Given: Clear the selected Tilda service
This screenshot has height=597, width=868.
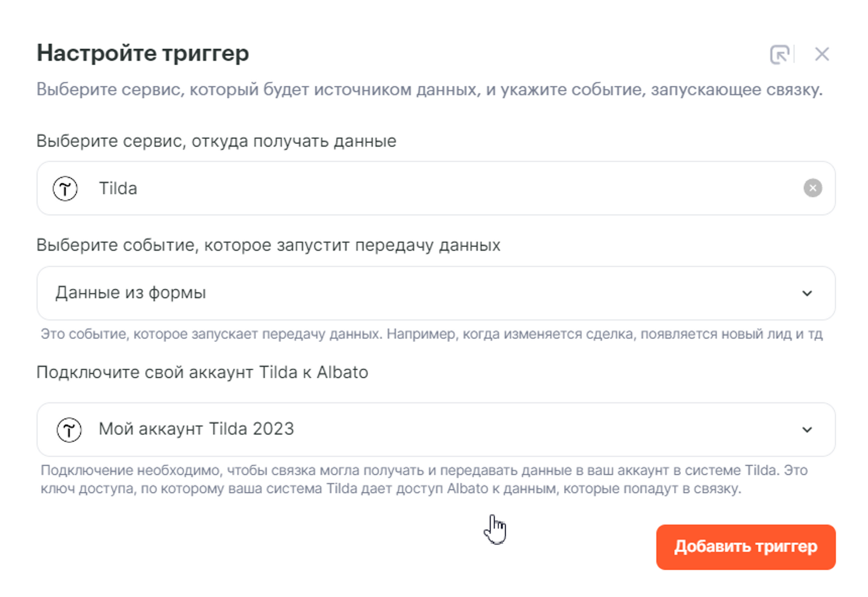Looking at the screenshot, I should (x=812, y=188).
